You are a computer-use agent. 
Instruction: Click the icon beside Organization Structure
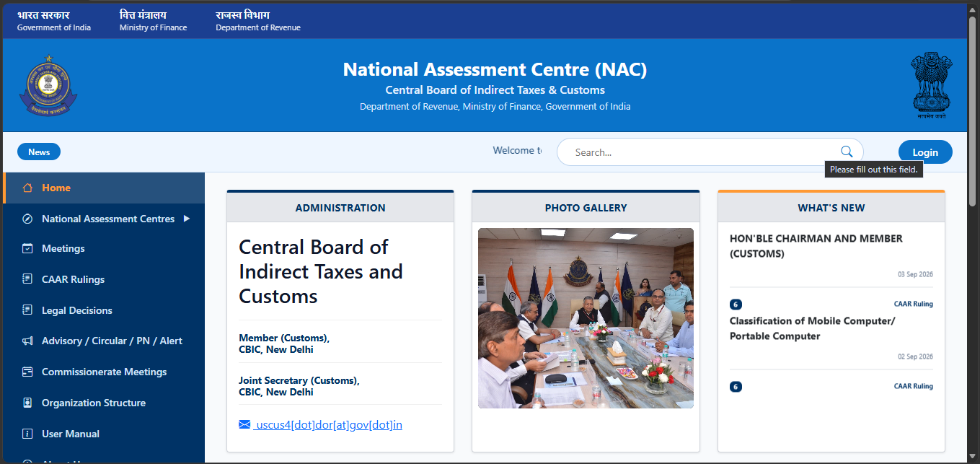(x=27, y=403)
